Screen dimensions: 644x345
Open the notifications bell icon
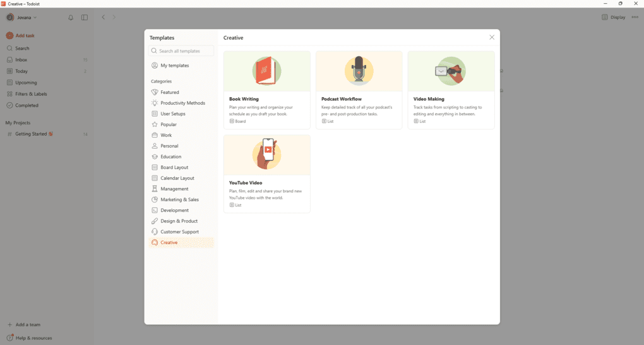pyautogui.click(x=71, y=18)
